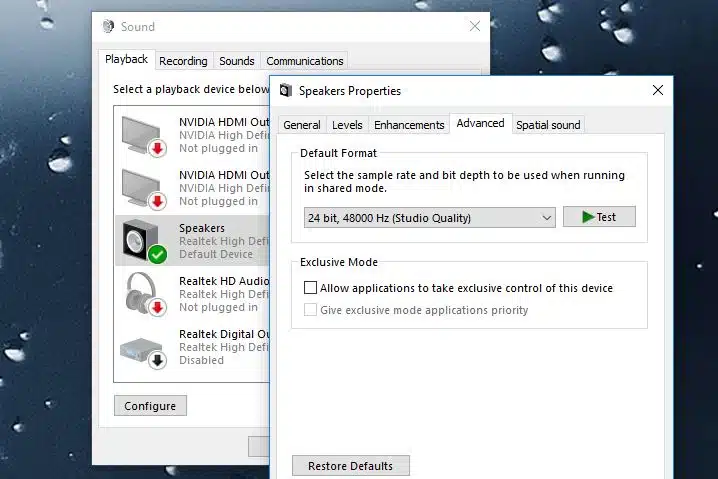Toggle Give exclusive mode applications priority checkbox
The width and height of the screenshot is (718, 479).
tap(310, 310)
